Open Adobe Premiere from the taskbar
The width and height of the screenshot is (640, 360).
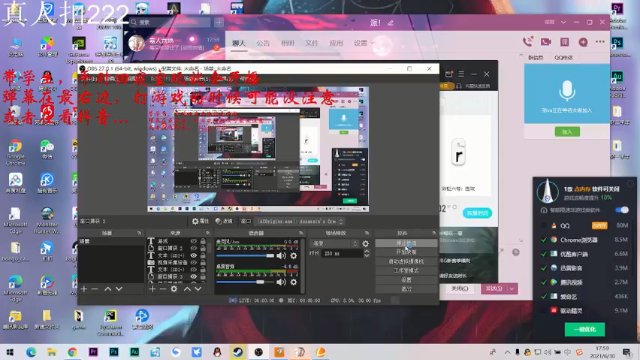click(93, 352)
